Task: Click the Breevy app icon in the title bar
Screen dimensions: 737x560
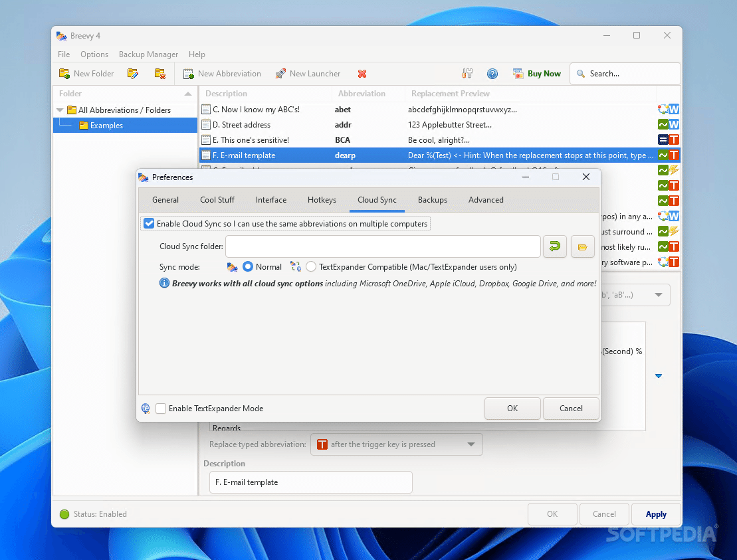Action: pos(62,36)
